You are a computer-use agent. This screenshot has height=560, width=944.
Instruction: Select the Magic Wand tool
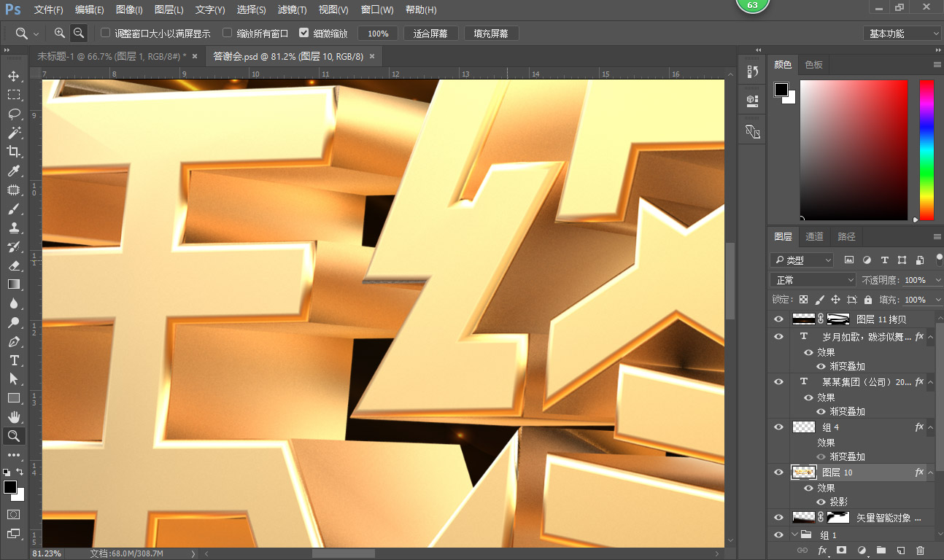click(x=14, y=133)
